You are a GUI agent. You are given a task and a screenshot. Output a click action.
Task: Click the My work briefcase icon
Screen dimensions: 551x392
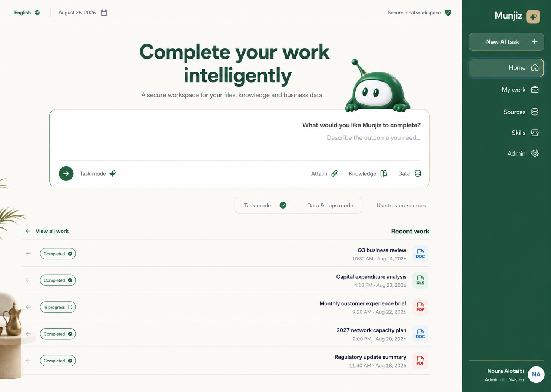[535, 90]
